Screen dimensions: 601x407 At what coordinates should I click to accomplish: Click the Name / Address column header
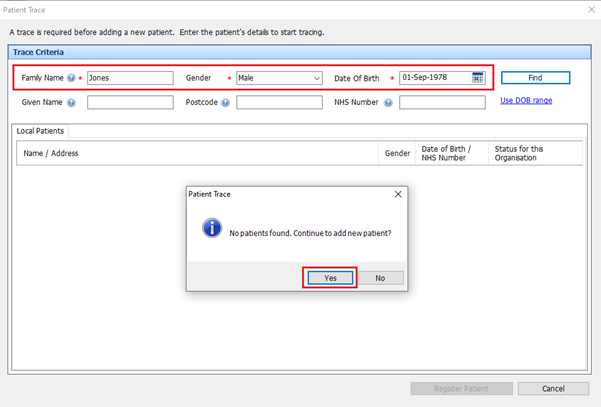point(51,153)
